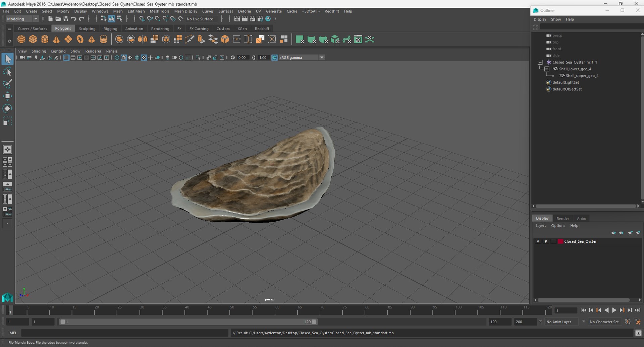The width and height of the screenshot is (644, 347).
Task: Open the shelf options menu button
Action: 9,41
